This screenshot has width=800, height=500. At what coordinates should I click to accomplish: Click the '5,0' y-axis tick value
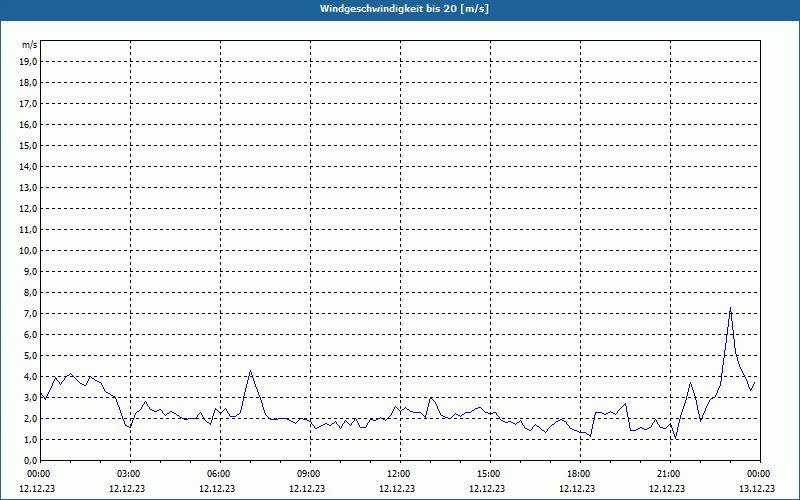(30, 355)
